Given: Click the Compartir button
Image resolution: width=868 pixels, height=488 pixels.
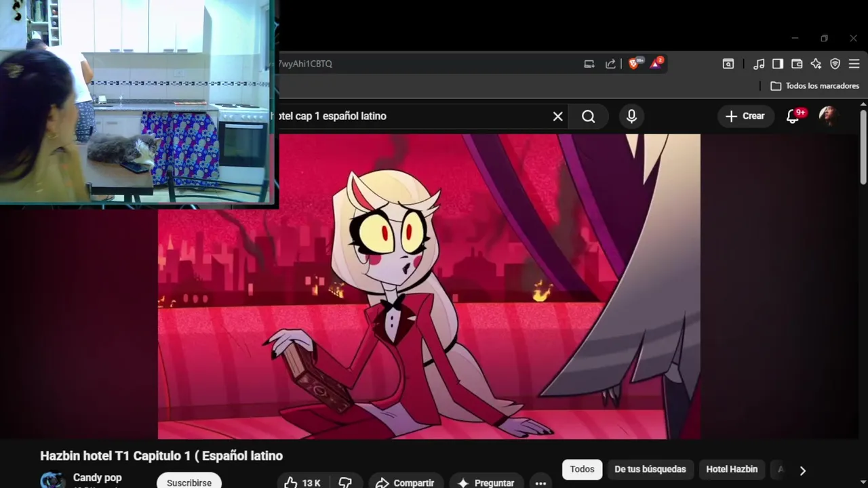Looking at the screenshot, I should (x=405, y=482).
